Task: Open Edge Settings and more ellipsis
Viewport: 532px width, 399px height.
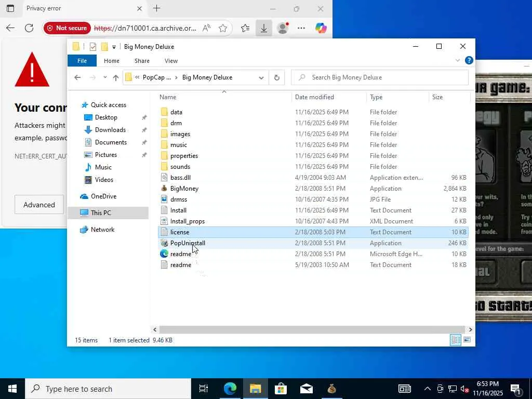Action: 301,28
